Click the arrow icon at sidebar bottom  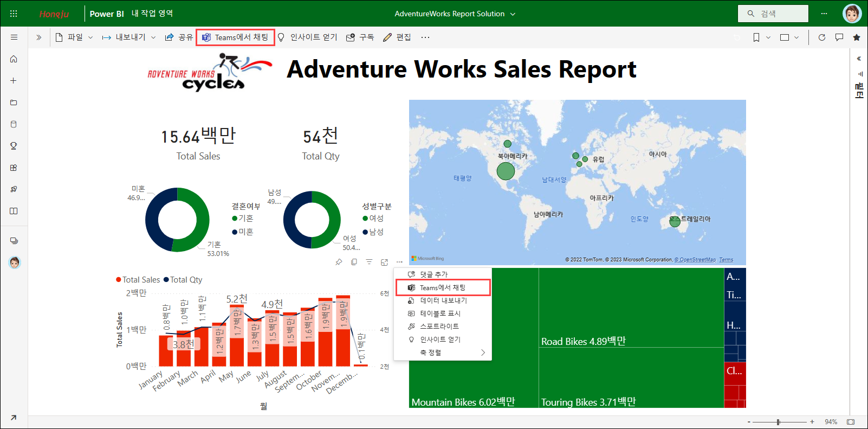[x=14, y=417]
